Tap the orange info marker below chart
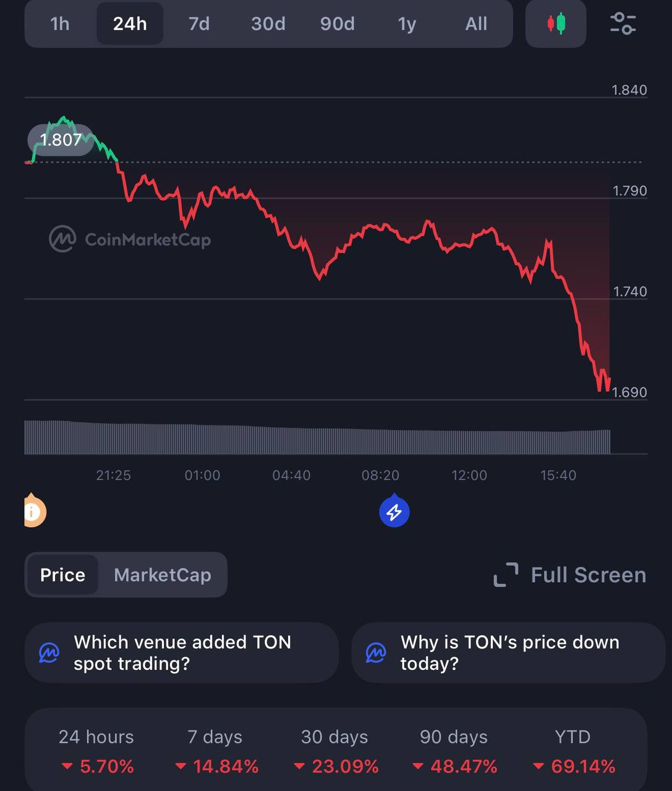The width and height of the screenshot is (672, 791). click(x=33, y=512)
